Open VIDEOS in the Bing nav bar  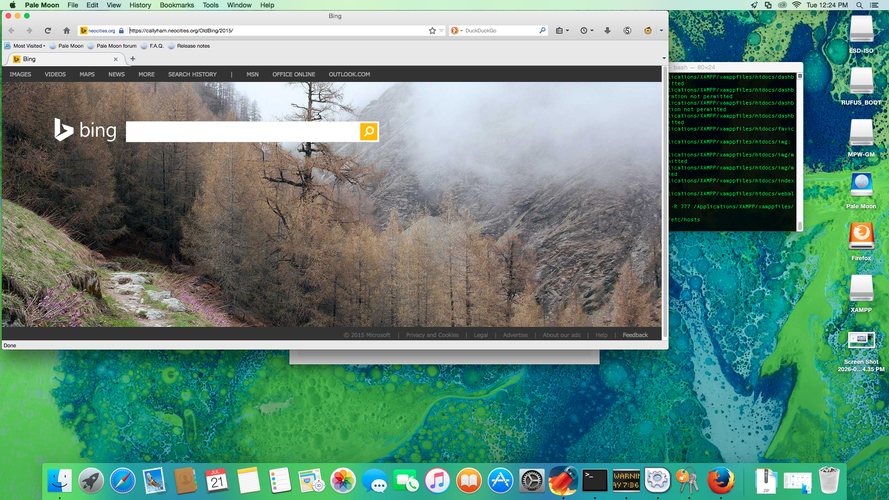pos(55,74)
